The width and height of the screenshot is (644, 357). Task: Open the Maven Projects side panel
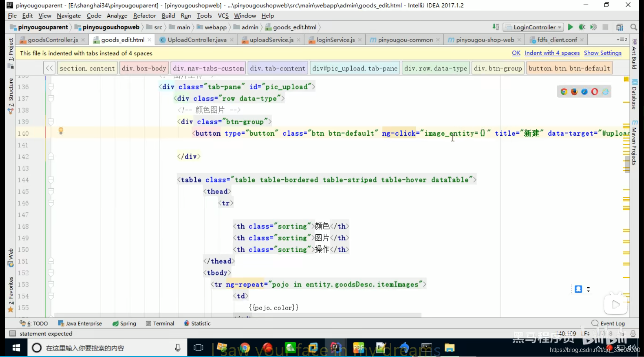634,143
